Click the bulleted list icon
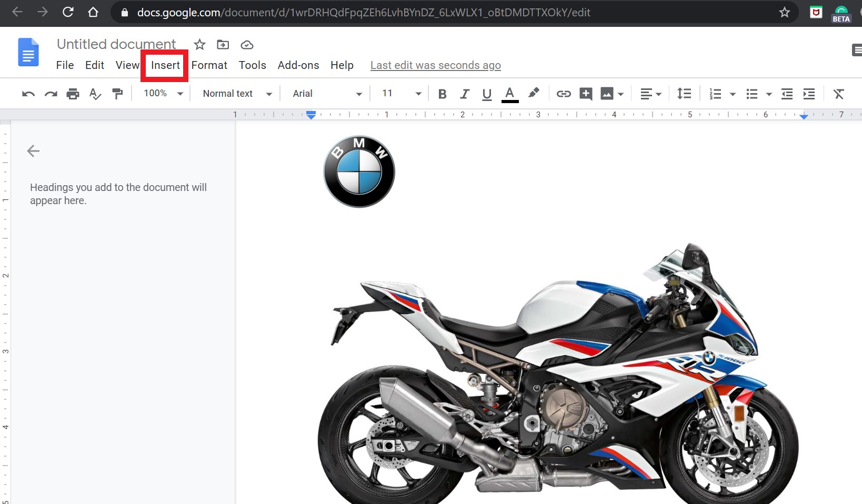862x504 pixels. 751,94
